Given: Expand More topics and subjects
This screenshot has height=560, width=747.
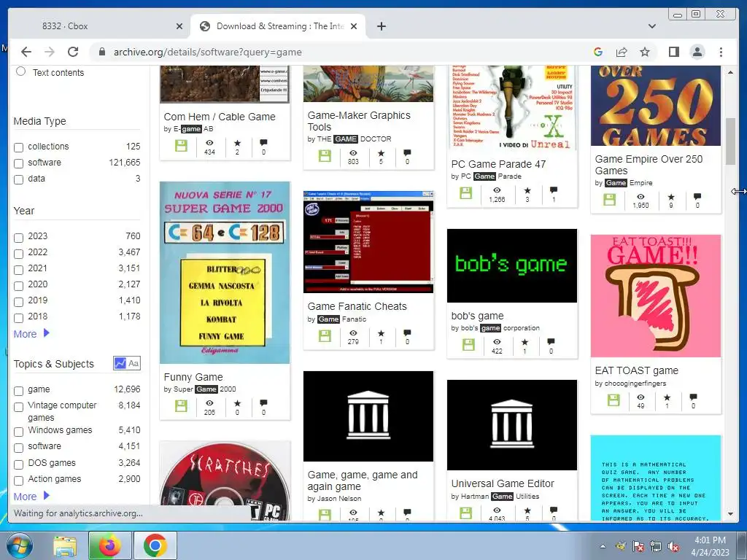Looking at the screenshot, I should click(31, 496).
